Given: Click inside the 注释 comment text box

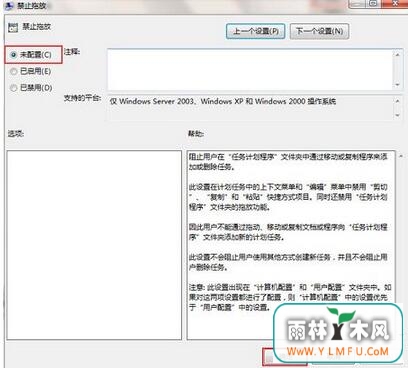Looking at the screenshot, I should pyautogui.click(x=250, y=69).
